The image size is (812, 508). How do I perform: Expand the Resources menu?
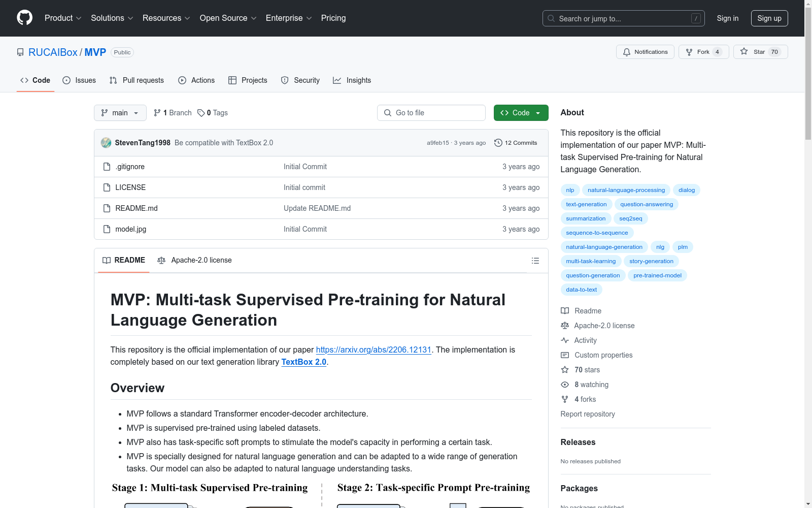pos(166,18)
